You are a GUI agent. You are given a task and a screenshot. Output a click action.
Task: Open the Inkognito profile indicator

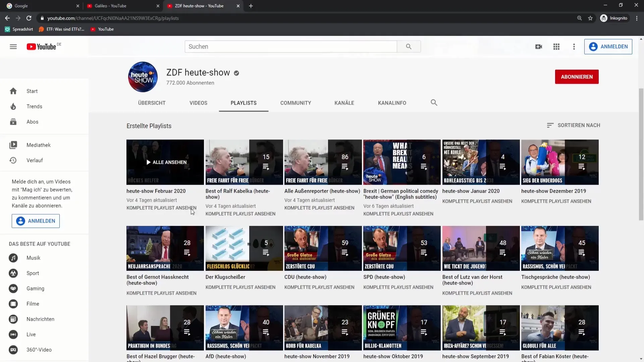click(x=614, y=18)
